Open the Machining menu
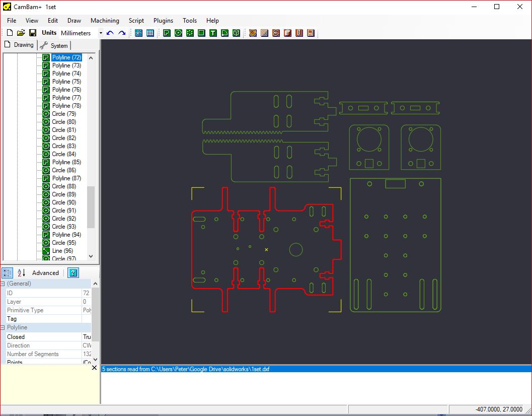The image size is (532, 416). click(x=105, y=21)
